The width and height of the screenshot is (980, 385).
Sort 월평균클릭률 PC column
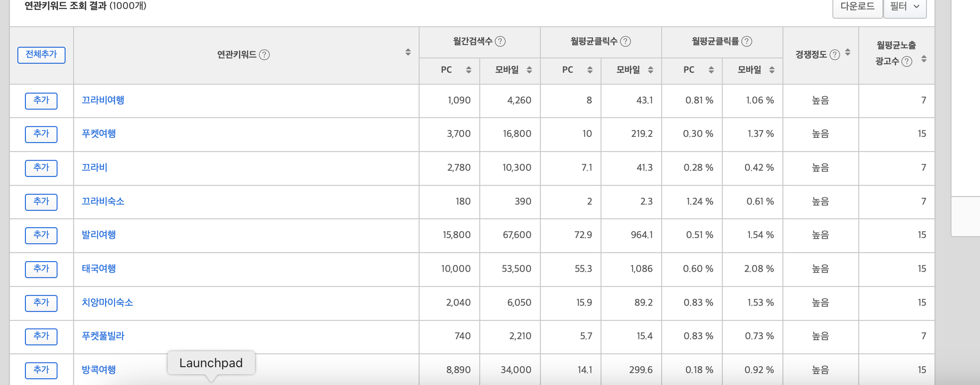click(711, 70)
